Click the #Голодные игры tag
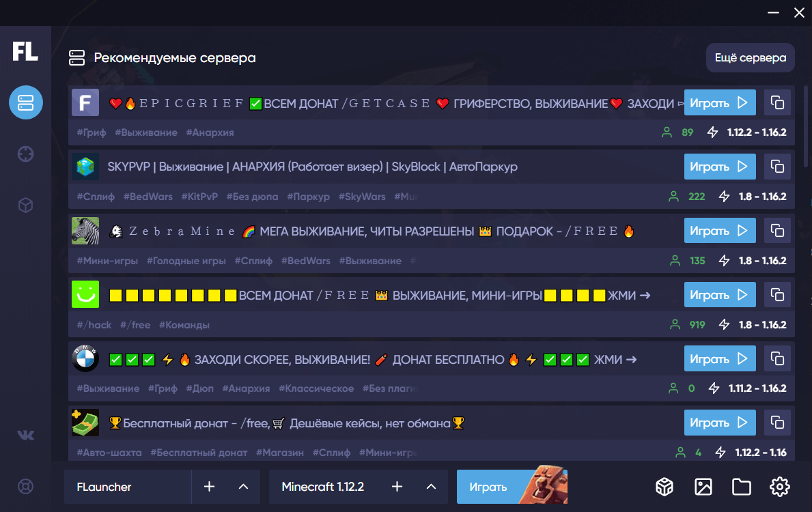Viewport: 812px width, 512px height. (x=186, y=261)
